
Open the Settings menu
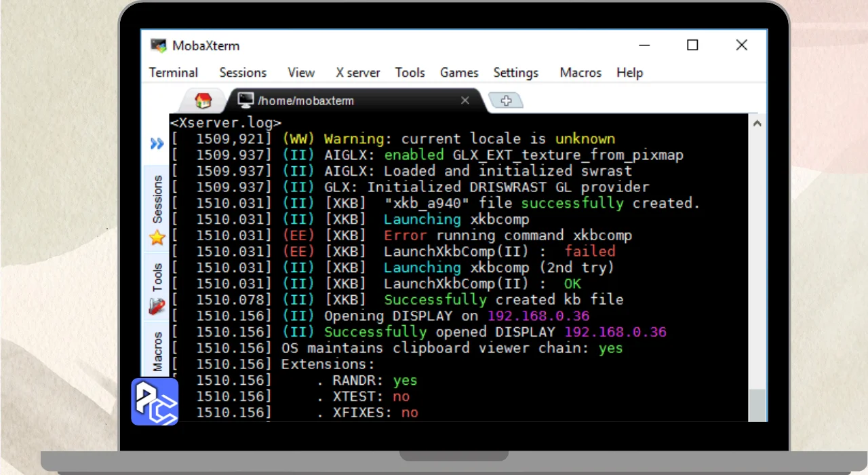point(515,73)
